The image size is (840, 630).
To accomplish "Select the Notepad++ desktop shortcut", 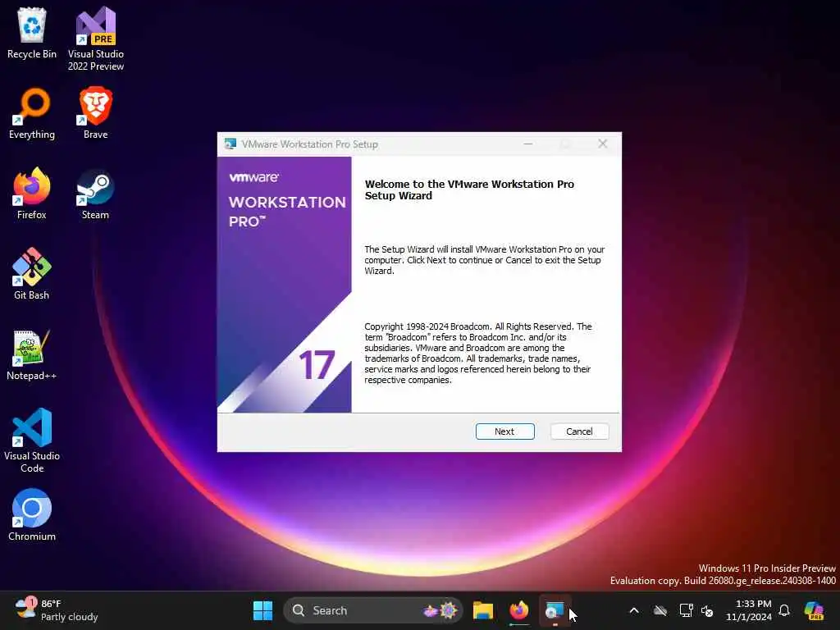I will pyautogui.click(x=32, y=354).
